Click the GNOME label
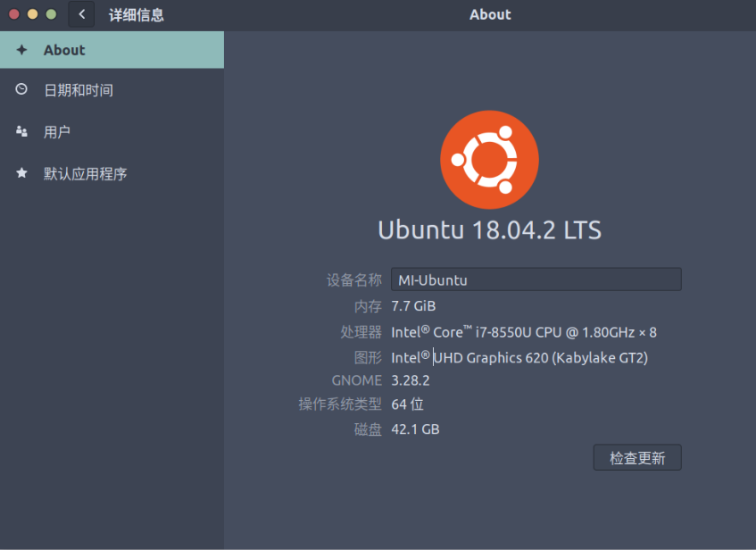This screenshot has width=756, height=550. 357,380
